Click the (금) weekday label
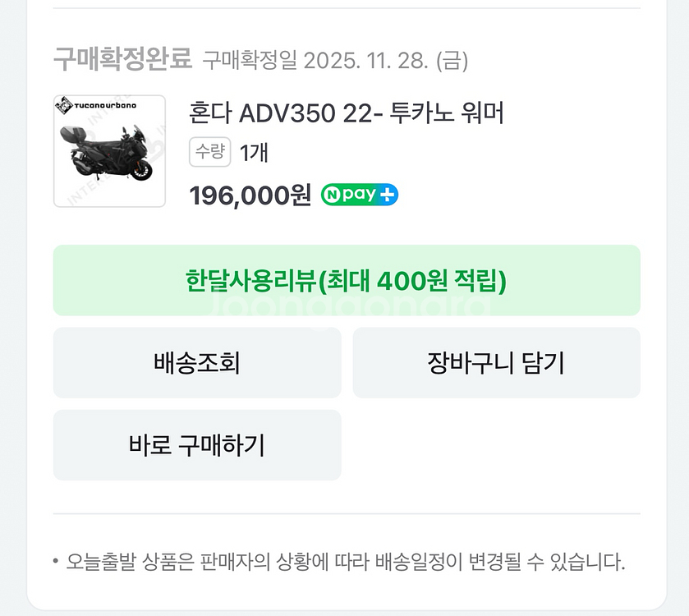Screen dimensions: 689x616 pos(452,60)
